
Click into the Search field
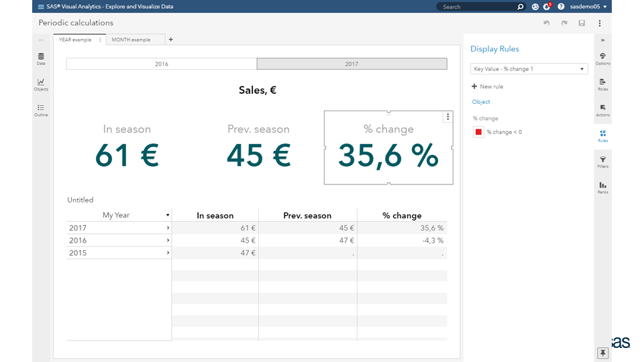click(x=476, y=7)
